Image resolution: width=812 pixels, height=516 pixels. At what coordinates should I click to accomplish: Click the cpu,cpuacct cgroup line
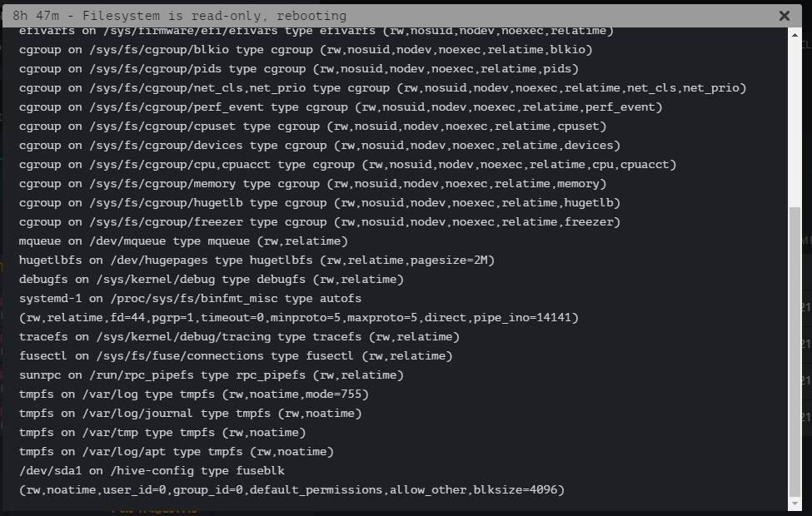(x=347, y=165)
